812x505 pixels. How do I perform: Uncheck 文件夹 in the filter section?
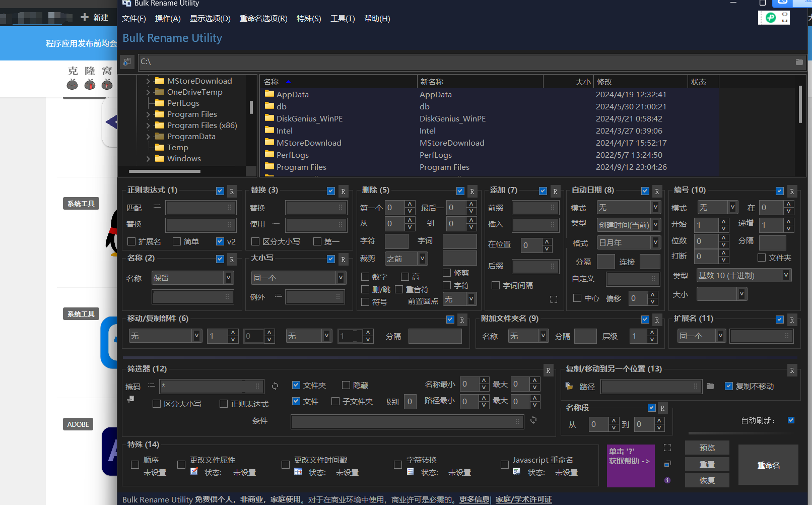click(x=296, y=385)
